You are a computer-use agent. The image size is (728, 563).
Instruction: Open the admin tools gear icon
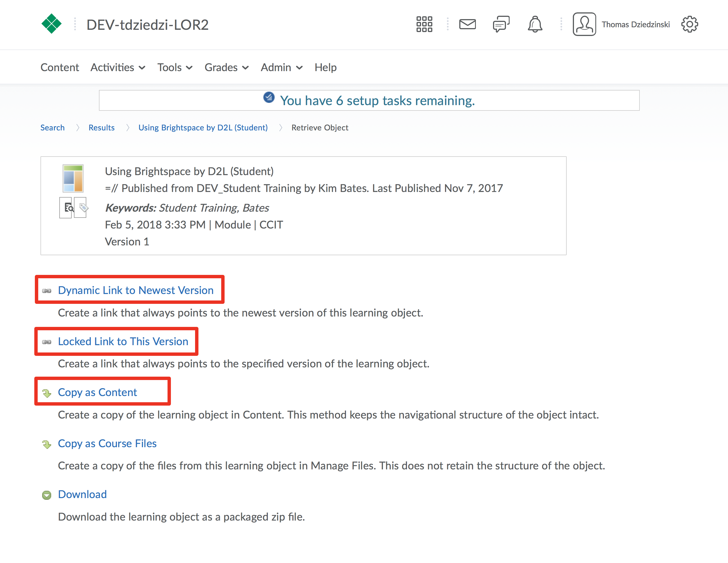(689, 24)
